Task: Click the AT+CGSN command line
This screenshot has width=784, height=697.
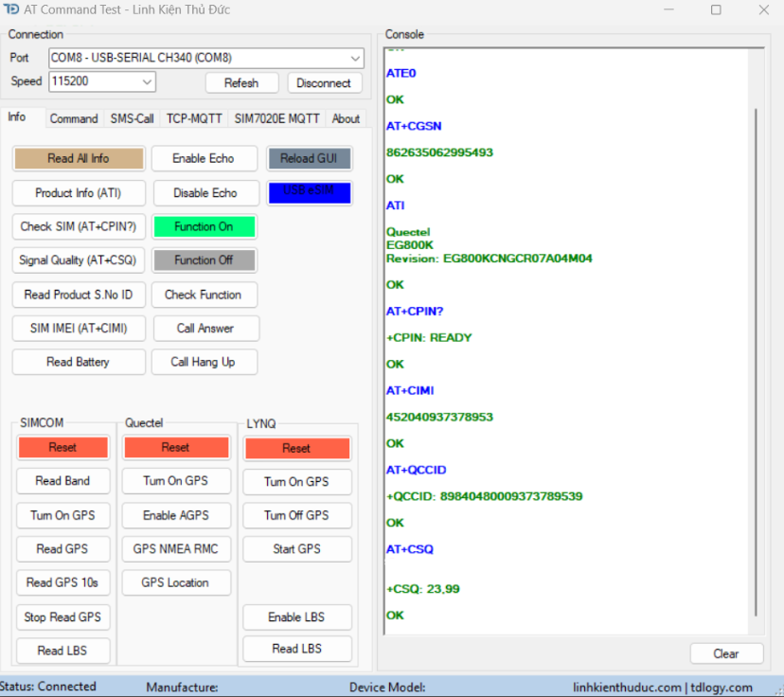Action: pyautogui.click(x=414, y=126)
